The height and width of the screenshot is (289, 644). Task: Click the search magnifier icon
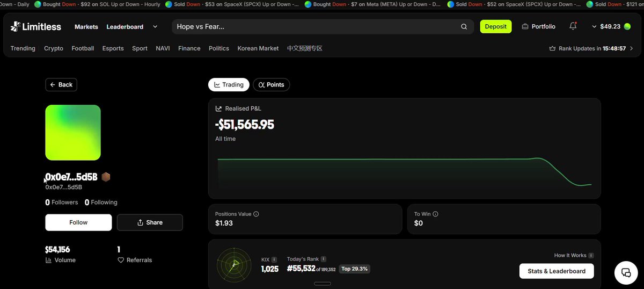pos(464,26)
